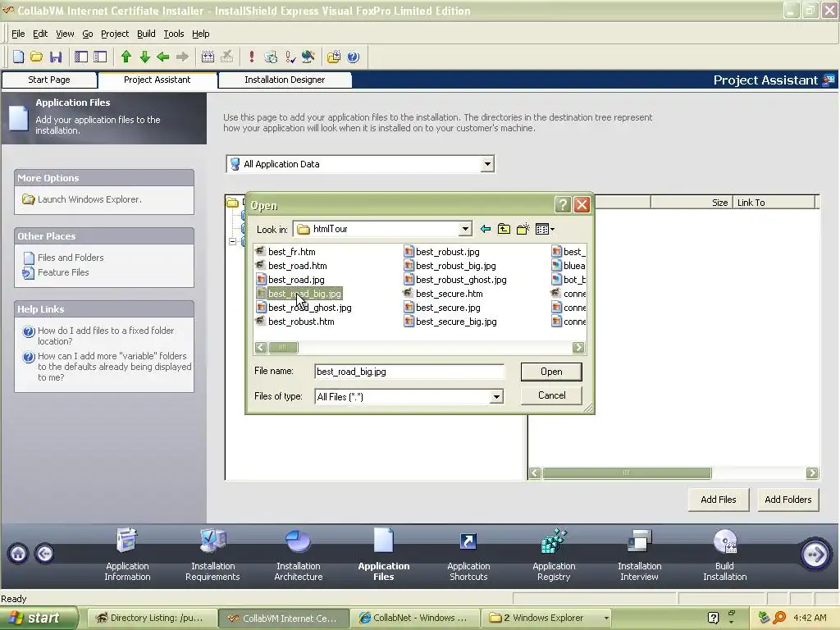Click Launch Windows Explorer link
The height and width of the screenshot is (630, 840).
pos(89,199)
